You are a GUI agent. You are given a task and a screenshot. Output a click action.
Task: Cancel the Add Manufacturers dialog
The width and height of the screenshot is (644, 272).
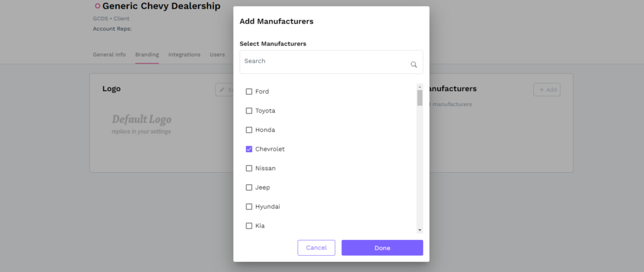click(316, 248)
